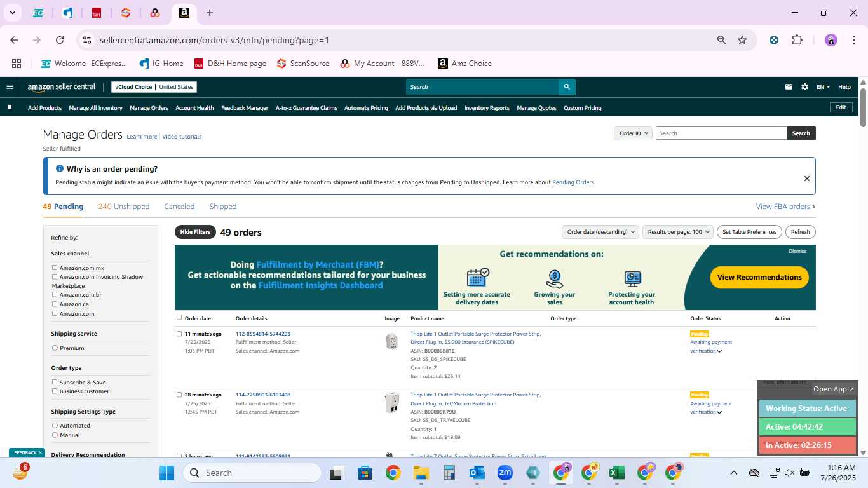
Task: Open the Order ID search type dropdown
Action: pos(633,133)
